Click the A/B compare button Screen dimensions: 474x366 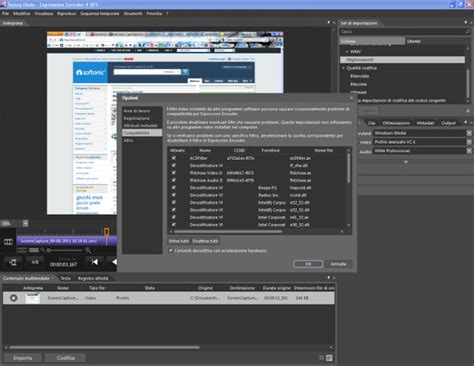tap(35, 262)
